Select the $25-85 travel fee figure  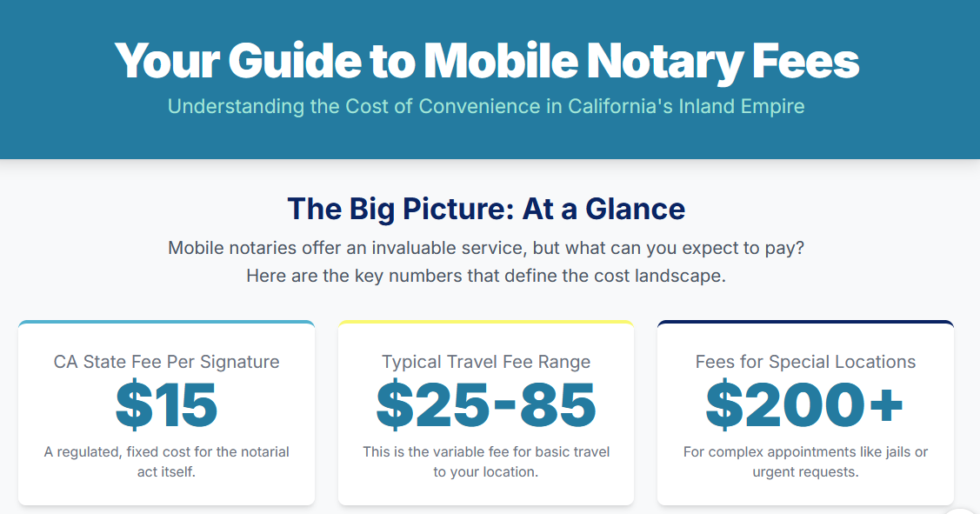coord(486,405)
